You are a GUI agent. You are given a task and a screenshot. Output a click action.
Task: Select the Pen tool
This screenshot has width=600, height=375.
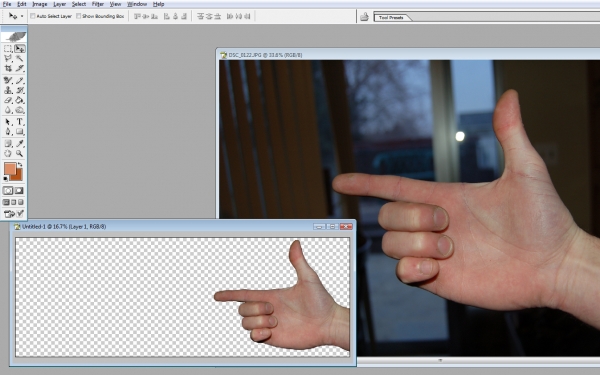click(x=8, y=132)
